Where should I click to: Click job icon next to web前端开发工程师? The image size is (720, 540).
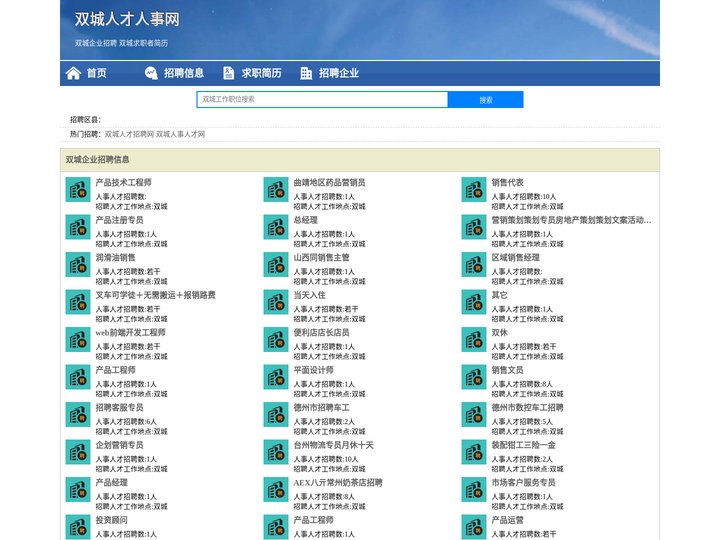(x=78, y=340)
